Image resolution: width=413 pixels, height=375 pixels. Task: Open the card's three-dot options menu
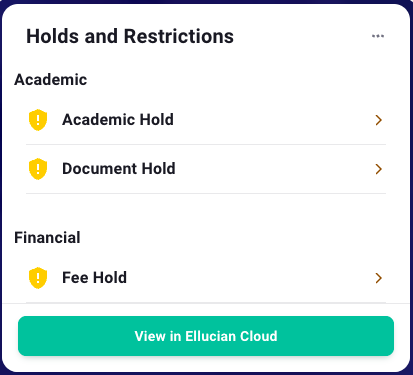378,36
